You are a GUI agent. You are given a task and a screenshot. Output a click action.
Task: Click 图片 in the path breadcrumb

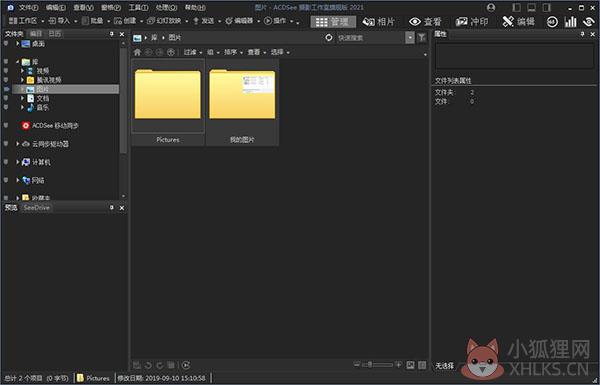coord(175,38)
